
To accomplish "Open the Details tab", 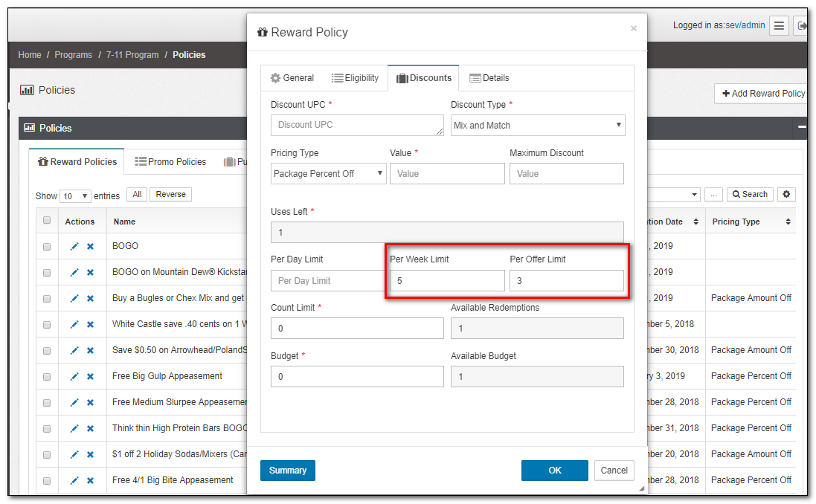I will click(489, 78).
